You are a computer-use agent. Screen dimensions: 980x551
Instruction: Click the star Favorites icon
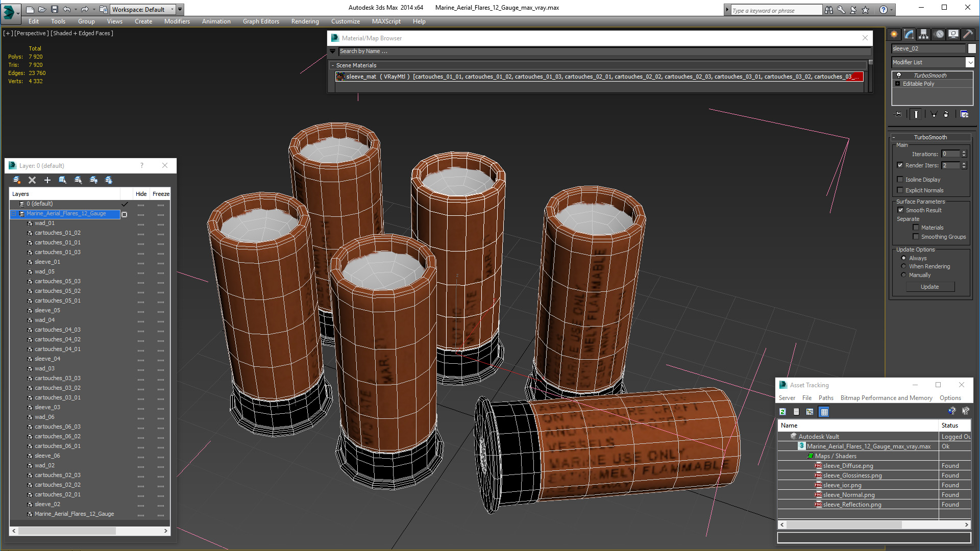pyautogui.click(x=866, y=10)
